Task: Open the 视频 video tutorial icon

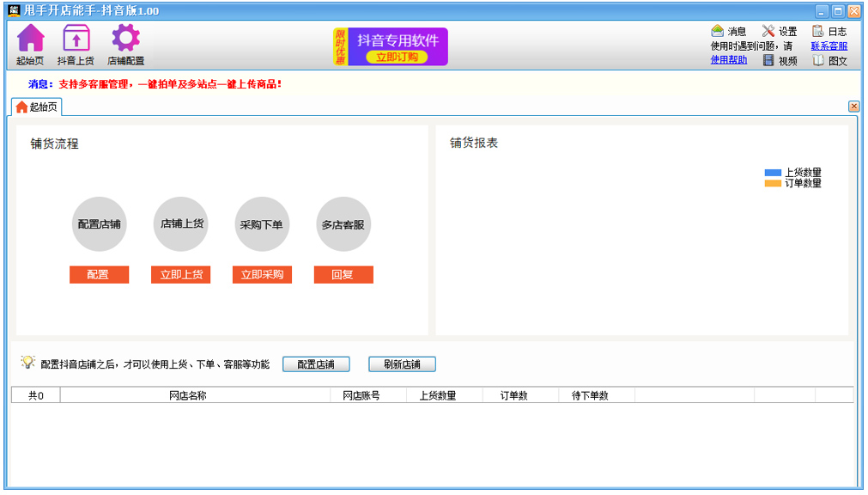Action: [x=768, y=60]
